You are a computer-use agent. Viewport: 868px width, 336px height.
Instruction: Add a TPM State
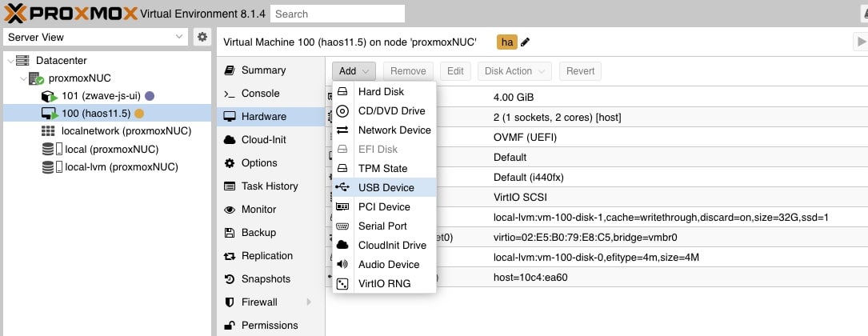click(x=384, y=168)
